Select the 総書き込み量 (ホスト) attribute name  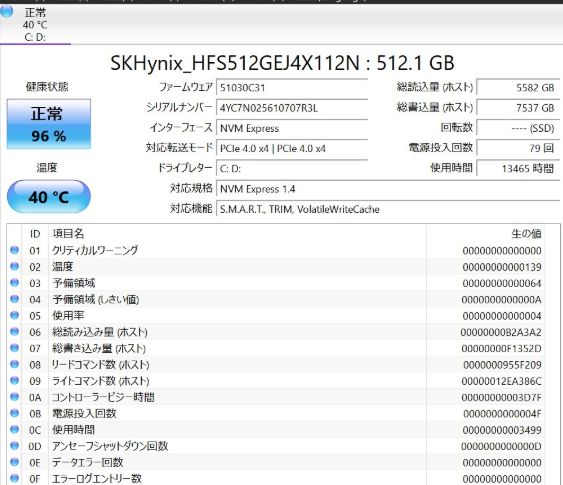point(99,348)
